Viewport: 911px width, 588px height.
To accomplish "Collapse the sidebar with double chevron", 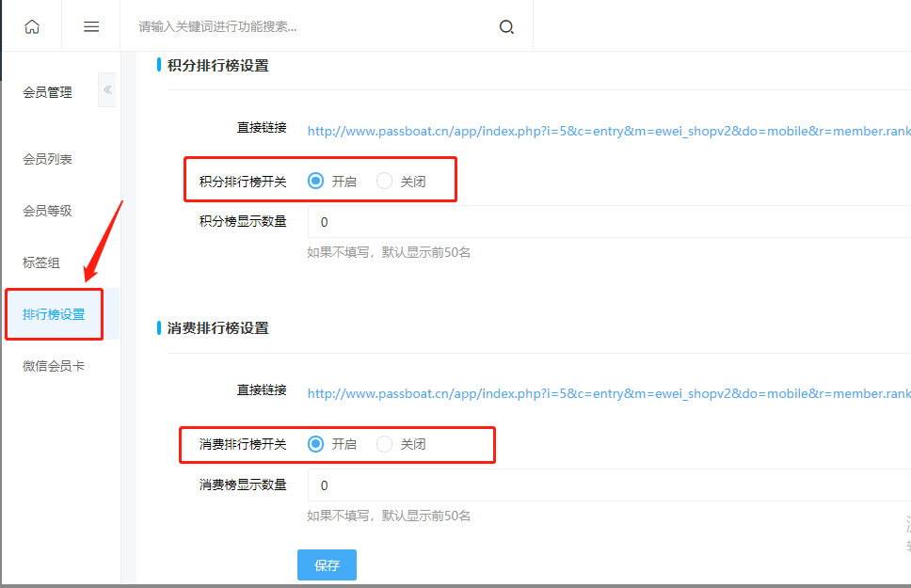I will click(107, 89).
